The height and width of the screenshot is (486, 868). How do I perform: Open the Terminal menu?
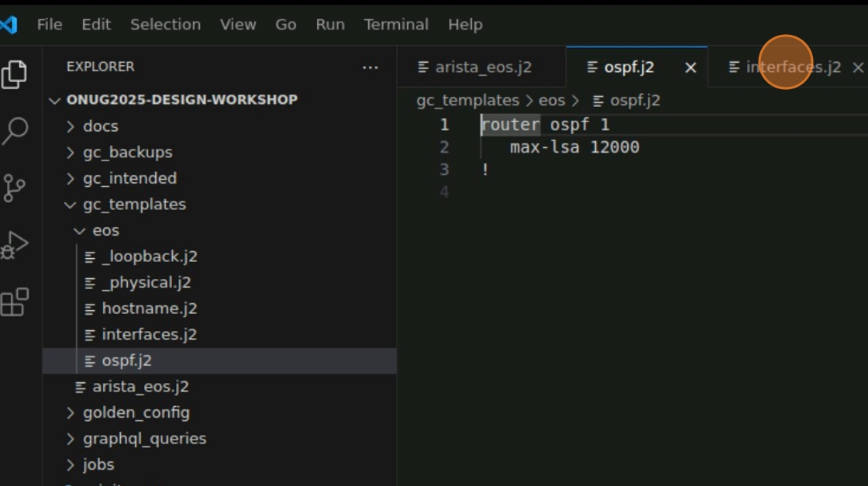coord(396,24)
